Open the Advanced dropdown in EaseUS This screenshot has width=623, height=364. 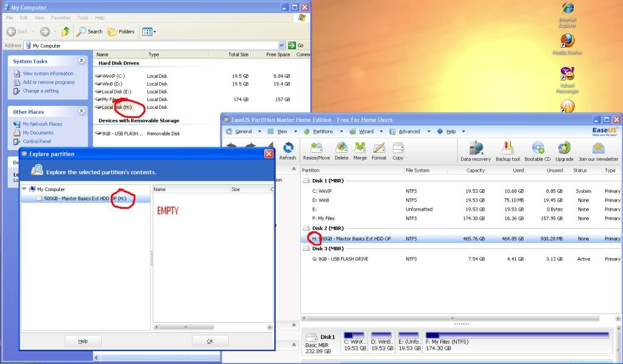429,131
